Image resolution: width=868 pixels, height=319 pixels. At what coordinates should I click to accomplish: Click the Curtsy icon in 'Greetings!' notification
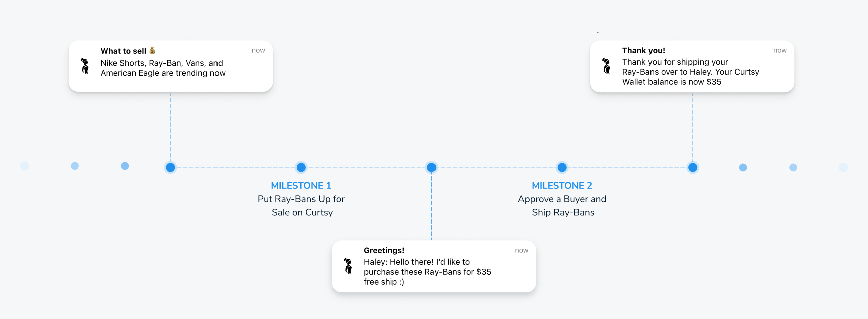[348, 266]
